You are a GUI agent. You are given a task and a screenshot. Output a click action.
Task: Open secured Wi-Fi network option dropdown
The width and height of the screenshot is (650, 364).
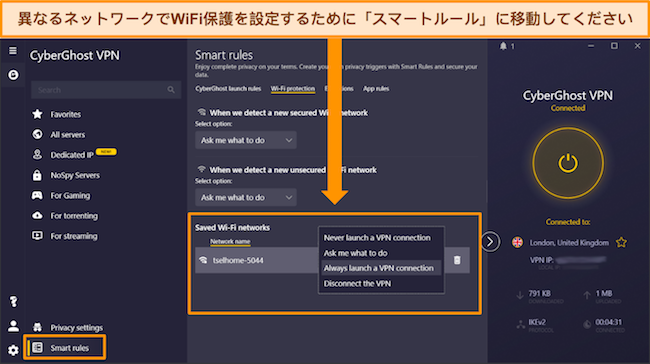(246, 140)
